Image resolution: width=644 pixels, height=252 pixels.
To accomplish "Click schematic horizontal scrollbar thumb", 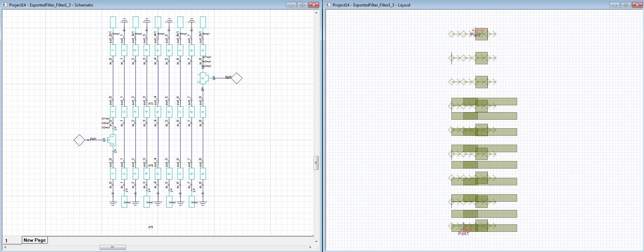I will [113, 247].
